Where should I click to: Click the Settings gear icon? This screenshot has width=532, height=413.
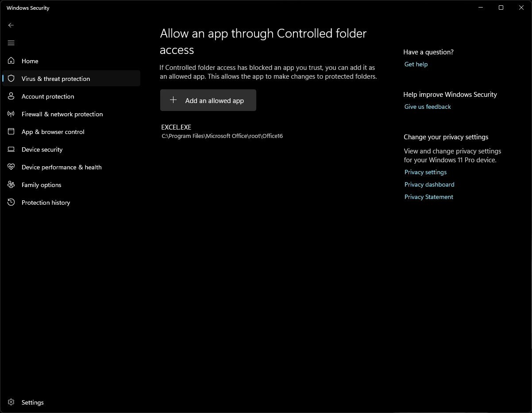tap(12, 402)
